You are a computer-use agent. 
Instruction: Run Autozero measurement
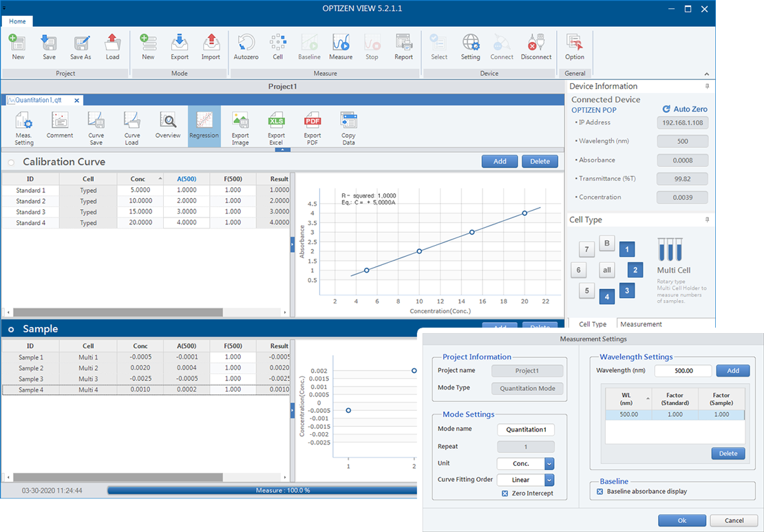(x=246, y=47)
